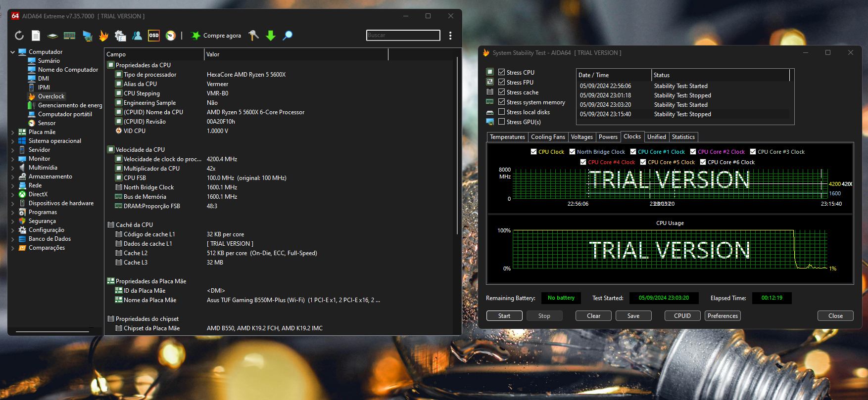This screenshot has width=868, height=400.
Task: Click the Close button in Stability Test
Action: coord(835,316)
